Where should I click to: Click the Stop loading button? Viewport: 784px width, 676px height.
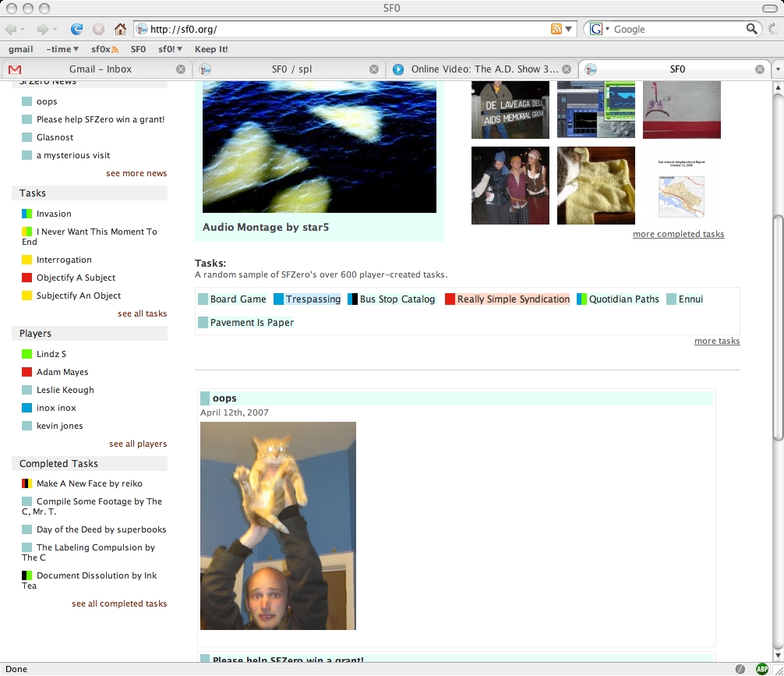(x=98, y=29)
